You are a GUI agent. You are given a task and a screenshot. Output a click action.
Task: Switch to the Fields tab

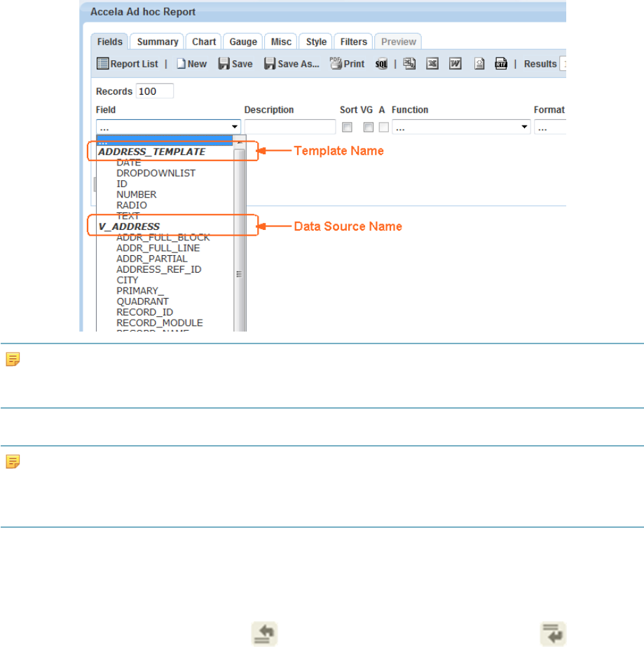(x=110, y=41)
